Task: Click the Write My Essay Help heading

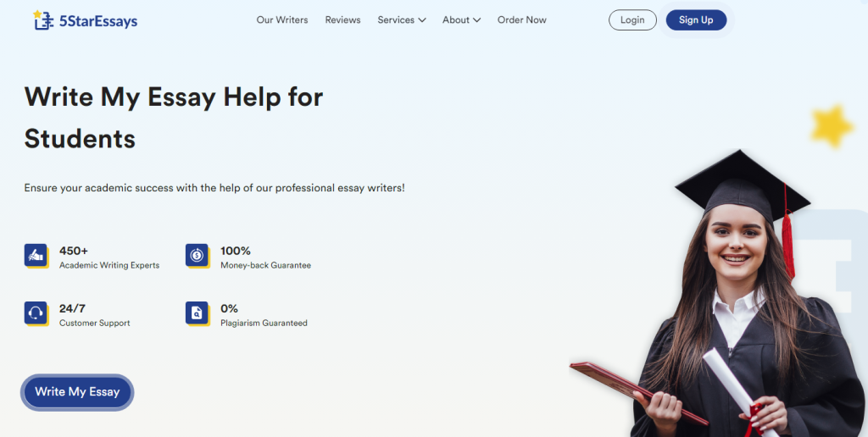Action: point(173,118)
